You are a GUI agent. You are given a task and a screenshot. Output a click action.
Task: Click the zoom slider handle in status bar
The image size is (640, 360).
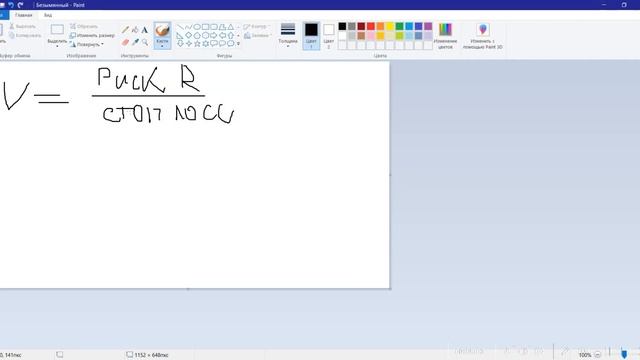624,353
